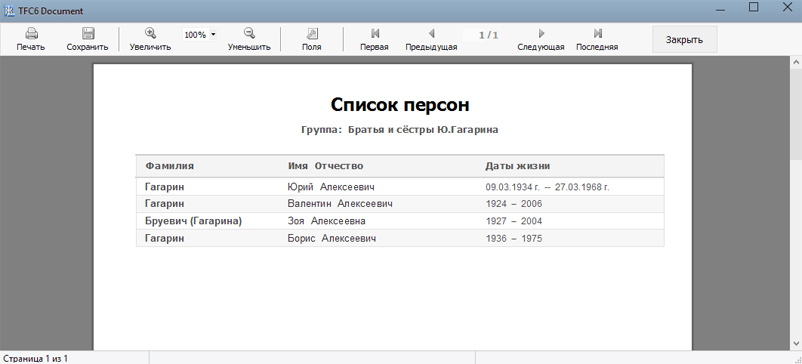Jump to last page via Последняя icon
Image resolution: width=802 pixels, height=364 pixels.
click(x=597, y=34)
